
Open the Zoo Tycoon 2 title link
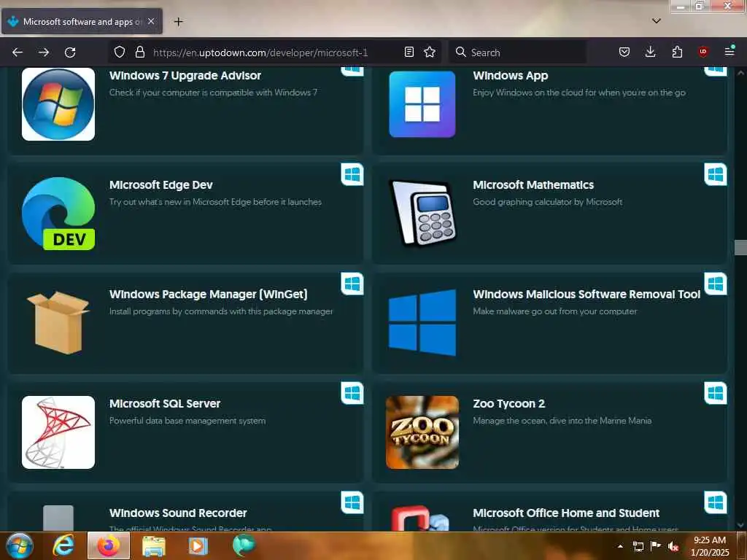(x=508, y=404)
